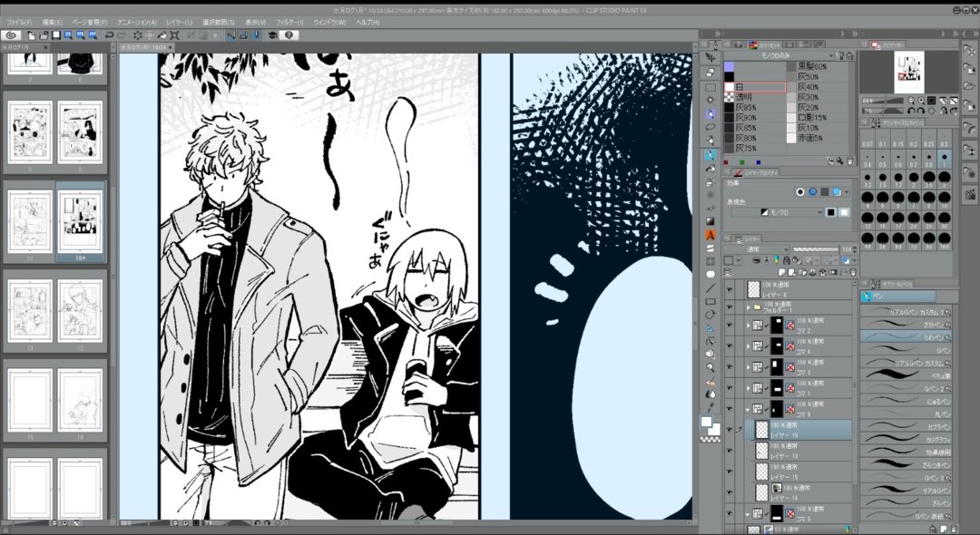The image size is (980, 535).
Task: Click the Save icon in toolbar
Action: [55, 35]
